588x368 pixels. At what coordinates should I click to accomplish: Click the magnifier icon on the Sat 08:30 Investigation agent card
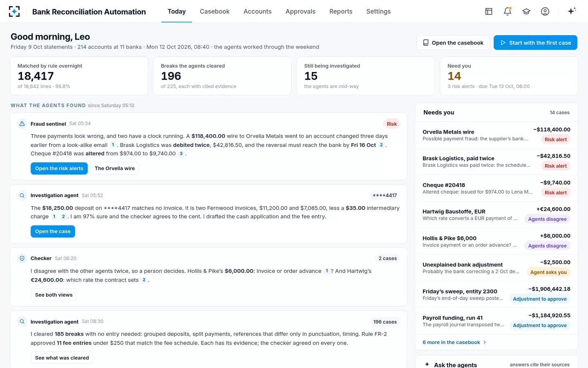coord(22,321)
